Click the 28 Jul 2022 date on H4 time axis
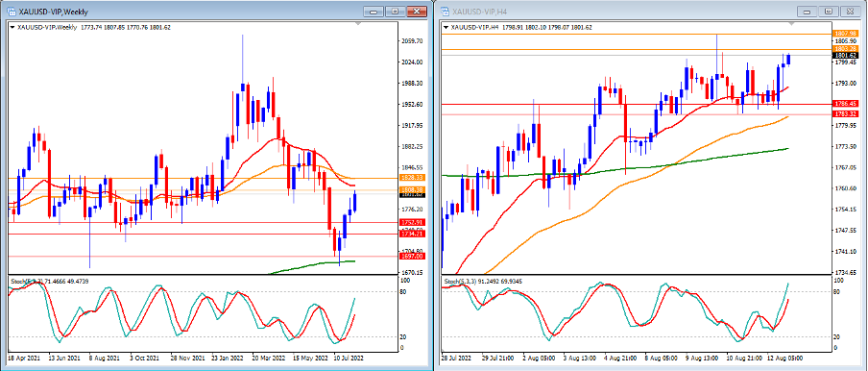 455,359
